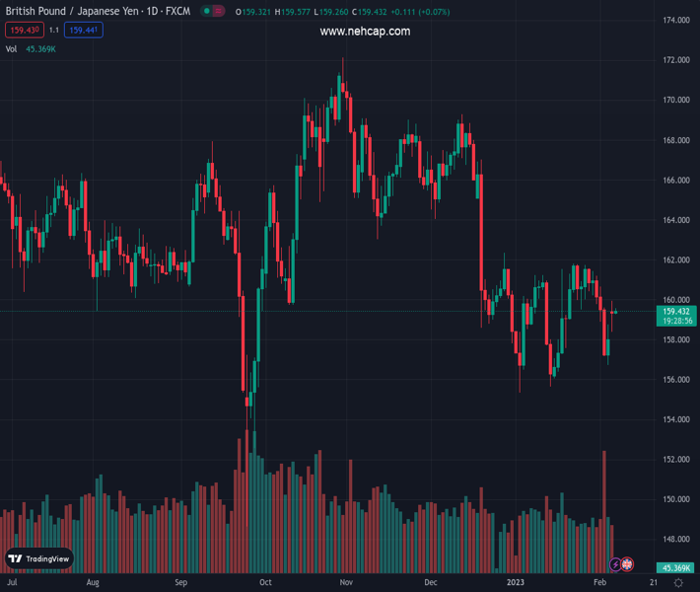Click the blue buy price 159.441
700x592 pixels.
(x=84, y=31)
